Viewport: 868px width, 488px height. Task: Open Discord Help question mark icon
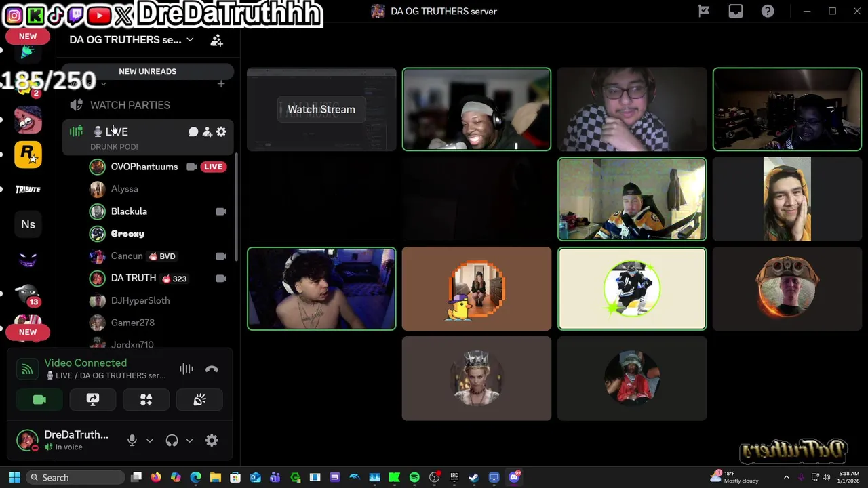pos(768,11)
